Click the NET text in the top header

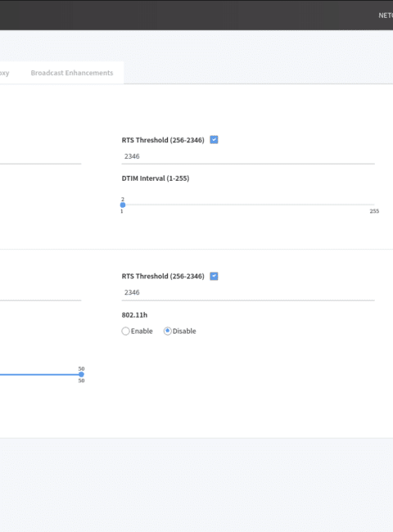tap(386, 16)
